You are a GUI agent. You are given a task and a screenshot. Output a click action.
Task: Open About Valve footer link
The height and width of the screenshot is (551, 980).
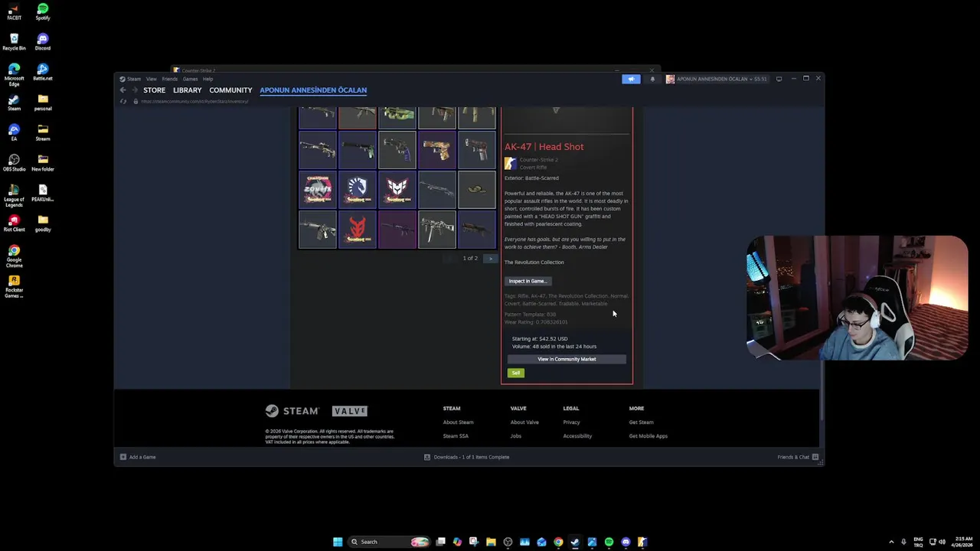tap(524, 422)
